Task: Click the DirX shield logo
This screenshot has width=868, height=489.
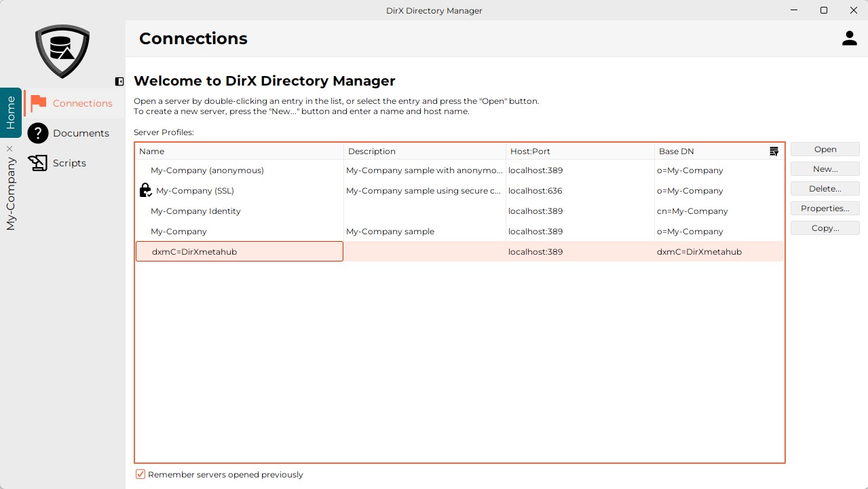Action: click(x=62, y=51)
